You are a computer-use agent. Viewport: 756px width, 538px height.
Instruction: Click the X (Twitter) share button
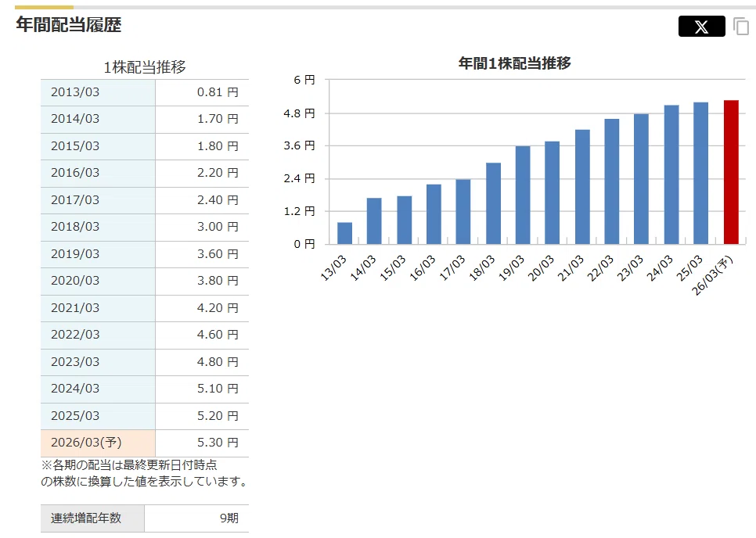(701, 26)
